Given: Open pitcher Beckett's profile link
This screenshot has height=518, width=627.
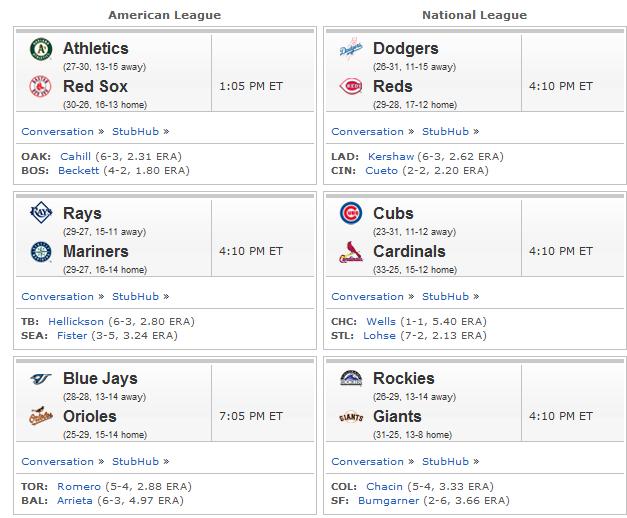Looking at the screenshot, I should pos(78,170).
